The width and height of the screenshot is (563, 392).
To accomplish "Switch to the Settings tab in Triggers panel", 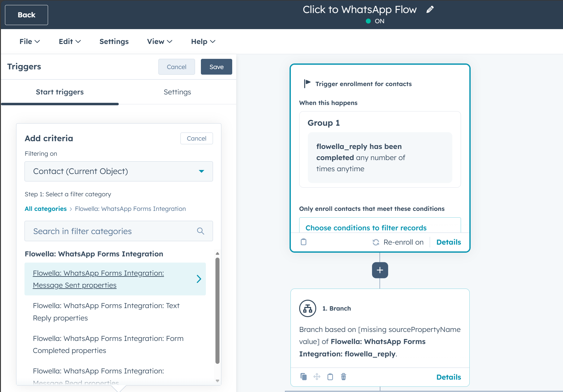I will tap(177, 92).
